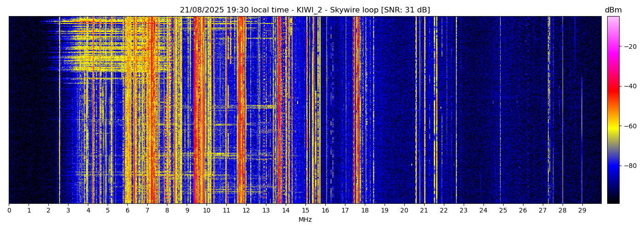Click the −60 tick label on the colorbar

(x=630, y=126)
